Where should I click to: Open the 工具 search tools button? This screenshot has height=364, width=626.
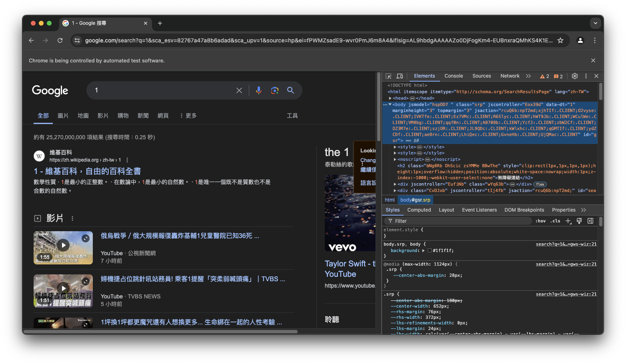tap(292, 116)
